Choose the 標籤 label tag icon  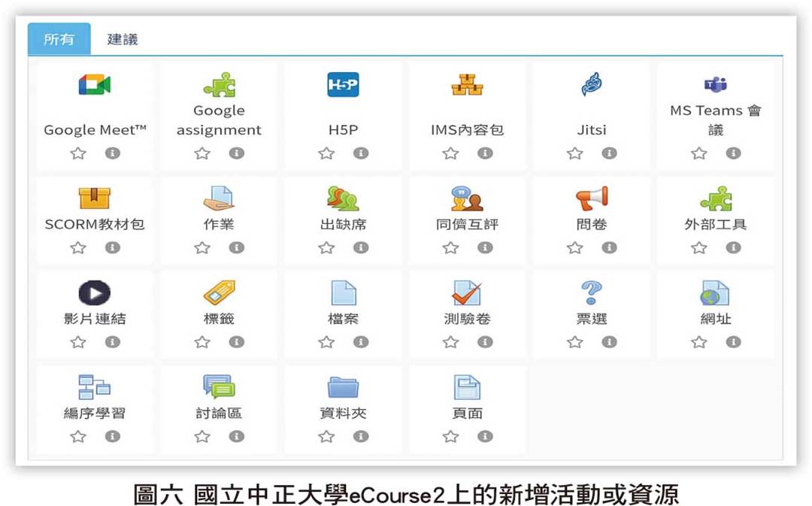pyautogui.click(x=219, y=292)
